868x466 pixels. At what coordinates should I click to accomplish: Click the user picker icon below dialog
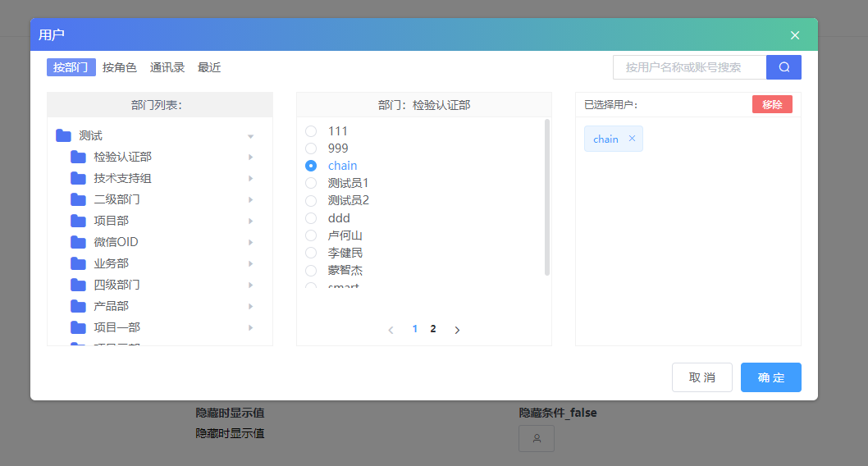click(x=537, y=438)
